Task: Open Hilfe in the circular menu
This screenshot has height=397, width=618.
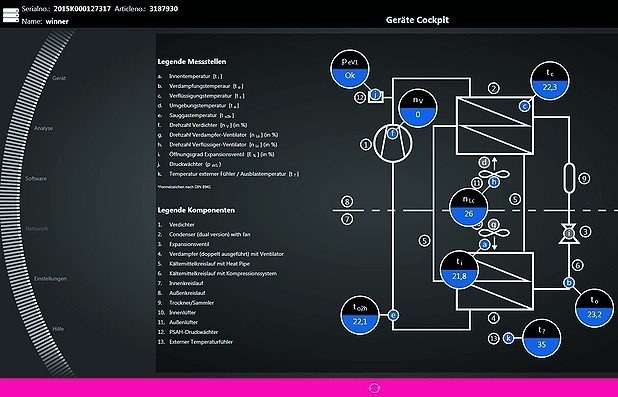Action: 58,329
